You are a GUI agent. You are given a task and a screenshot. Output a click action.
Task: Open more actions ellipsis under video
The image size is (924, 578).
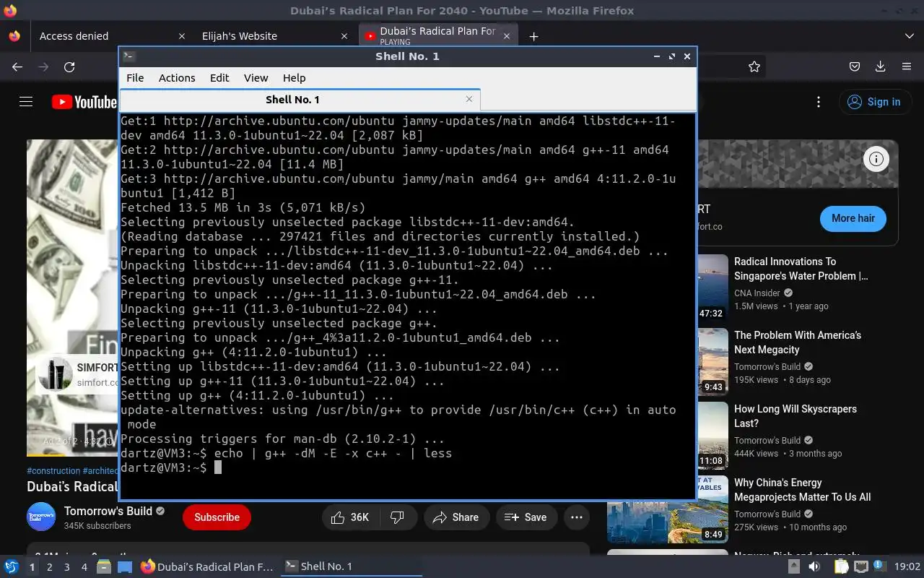[x=576, y=517]
